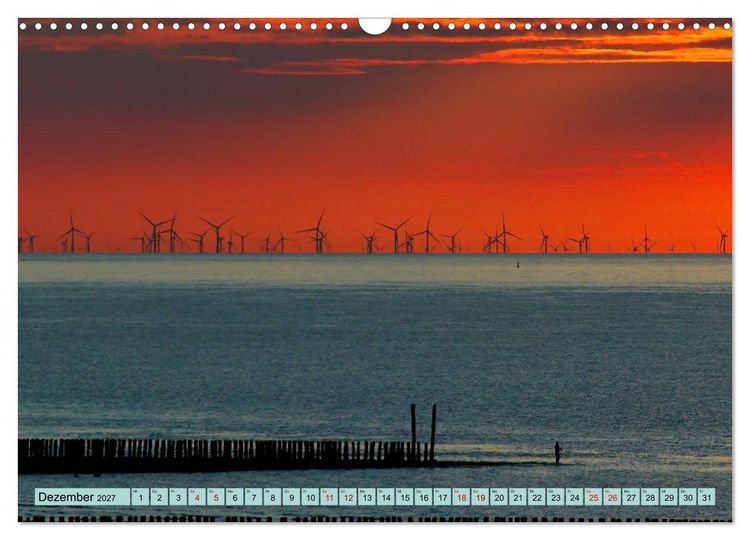
Task: Select day 16 in the calendar strip
Action: [423, 497]
